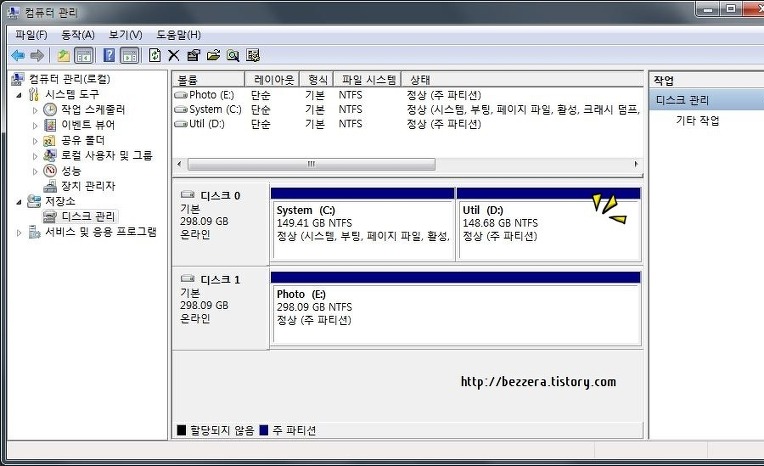Expand 로컬 사용자 및 그룹 node
Screen dimensions: 764x466
(35, 156)
